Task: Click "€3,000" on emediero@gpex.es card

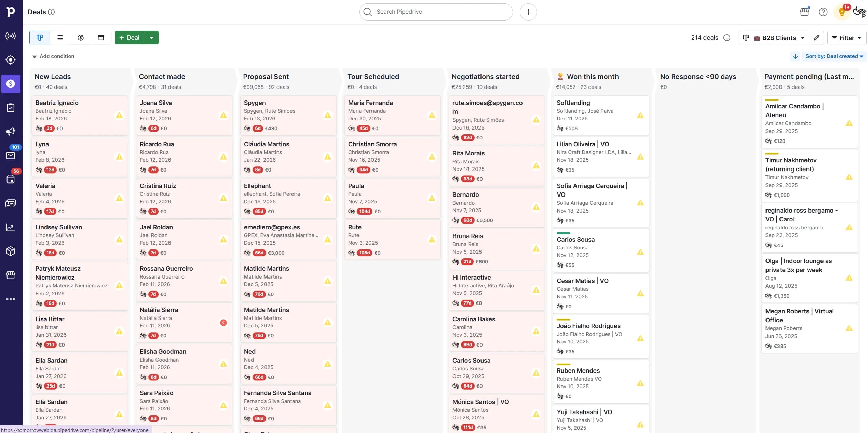Action: 276,253
